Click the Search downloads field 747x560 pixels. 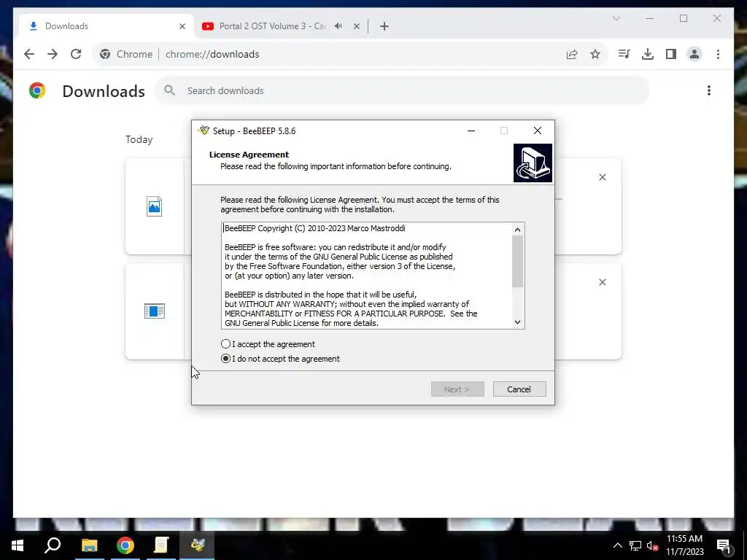pyautogui.click(x=402, y=90)
